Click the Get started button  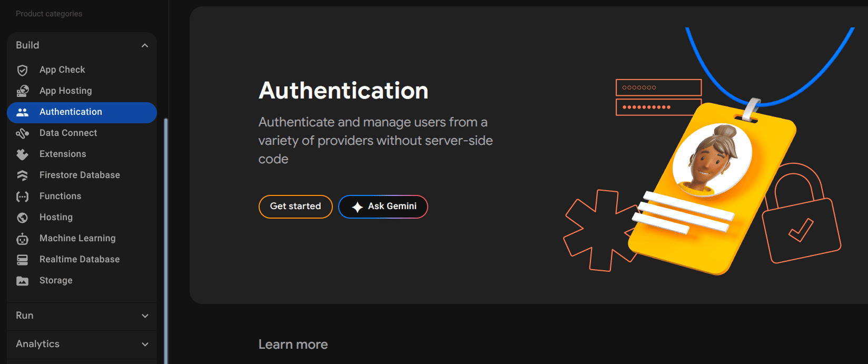pyautogui.click(x=295, y=206)
